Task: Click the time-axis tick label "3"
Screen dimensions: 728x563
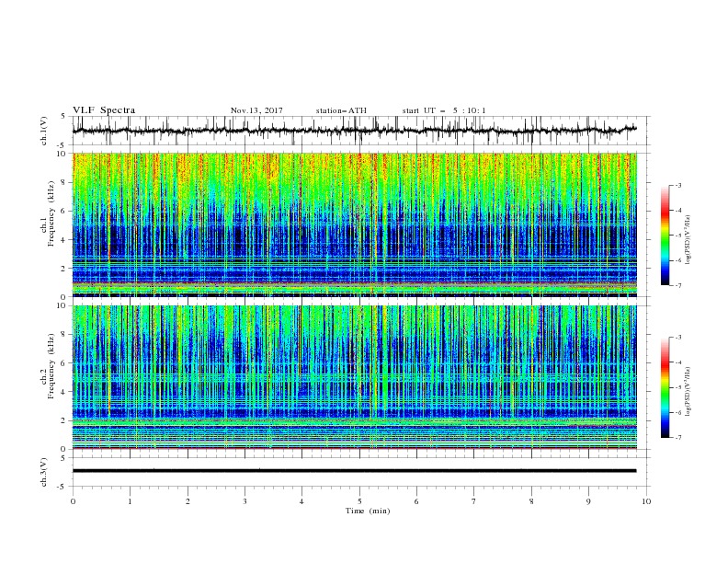Action: 245,501
